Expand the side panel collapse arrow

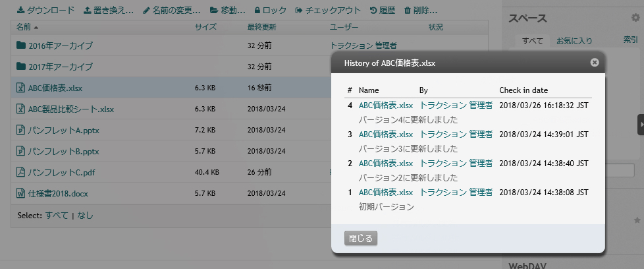[x=641, y=125]
